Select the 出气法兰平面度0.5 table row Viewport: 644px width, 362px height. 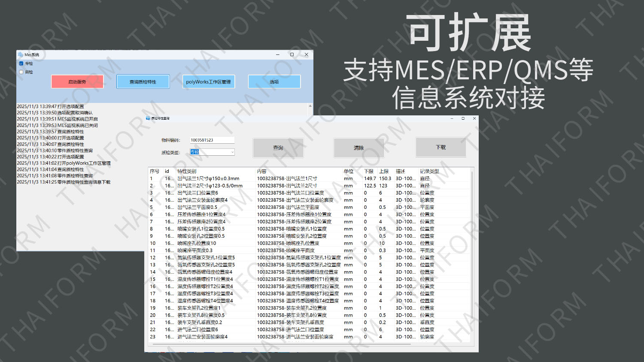point(197,207)
